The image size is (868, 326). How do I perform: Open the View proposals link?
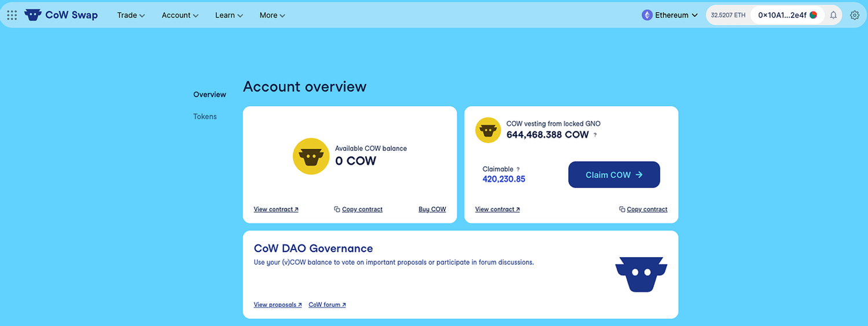coord(278,305)
